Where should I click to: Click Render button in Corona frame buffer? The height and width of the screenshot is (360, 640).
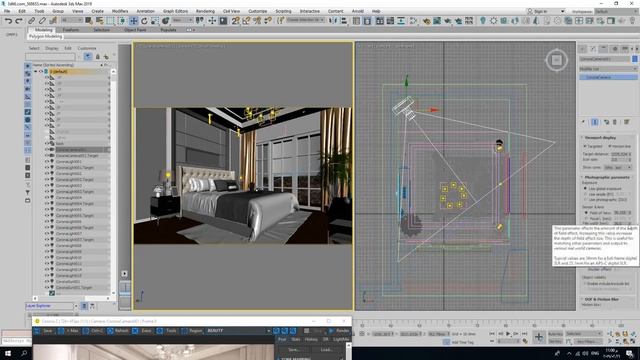tap(340, 331)
